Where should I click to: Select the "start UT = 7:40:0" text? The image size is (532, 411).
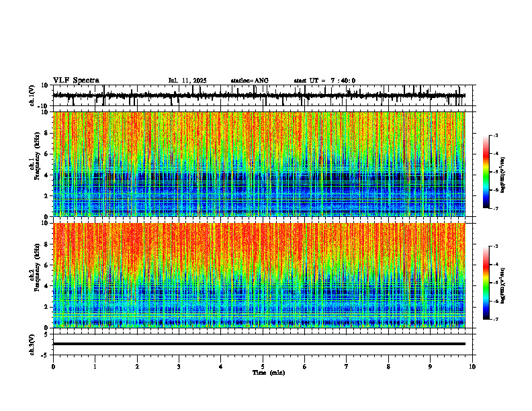tap(324, 81)
